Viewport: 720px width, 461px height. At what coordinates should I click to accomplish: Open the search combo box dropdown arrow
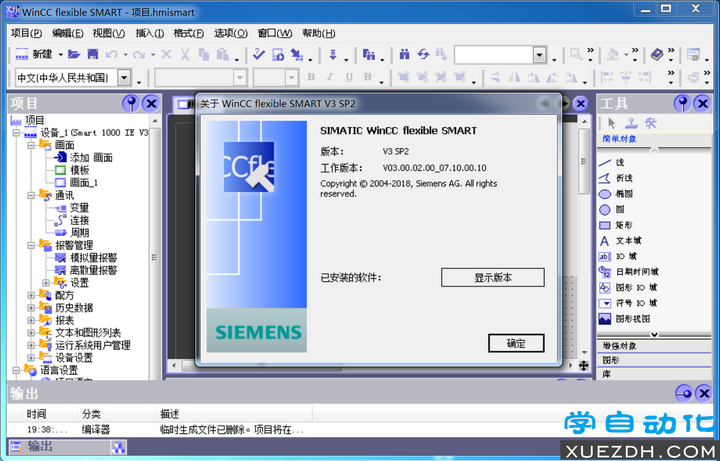pyautogui.click(x=539, y=55)
